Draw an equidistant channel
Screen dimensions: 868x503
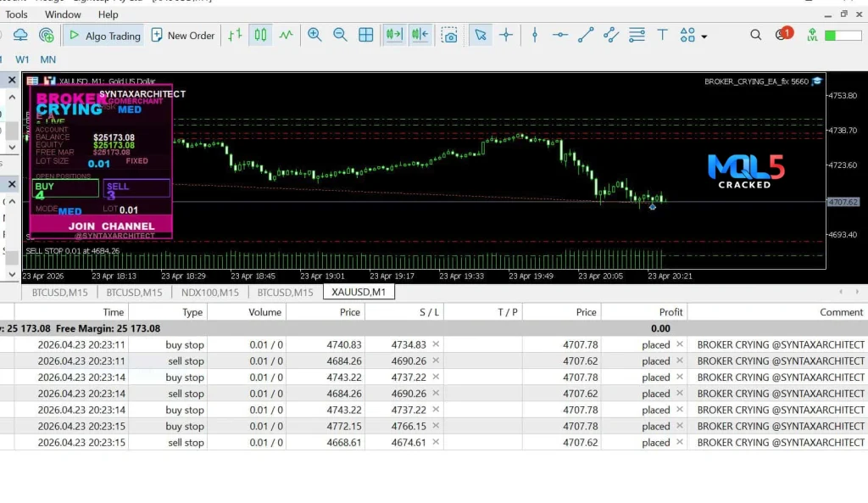point(611,36)
